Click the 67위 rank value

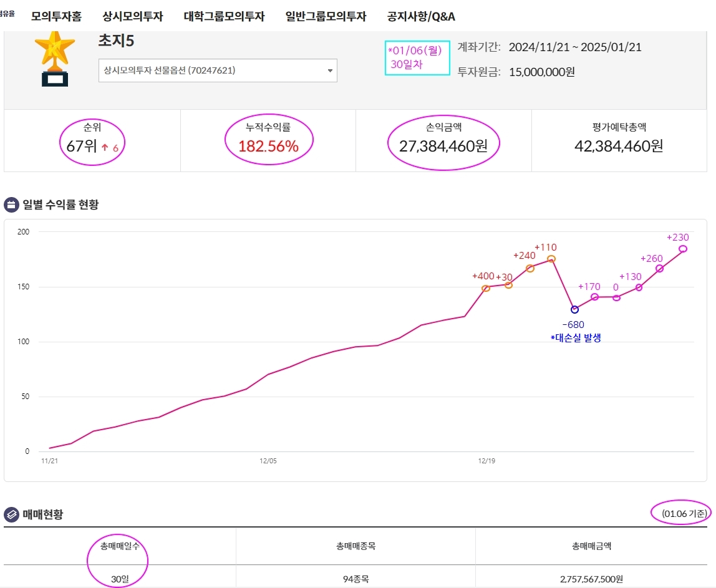(81, 146)
